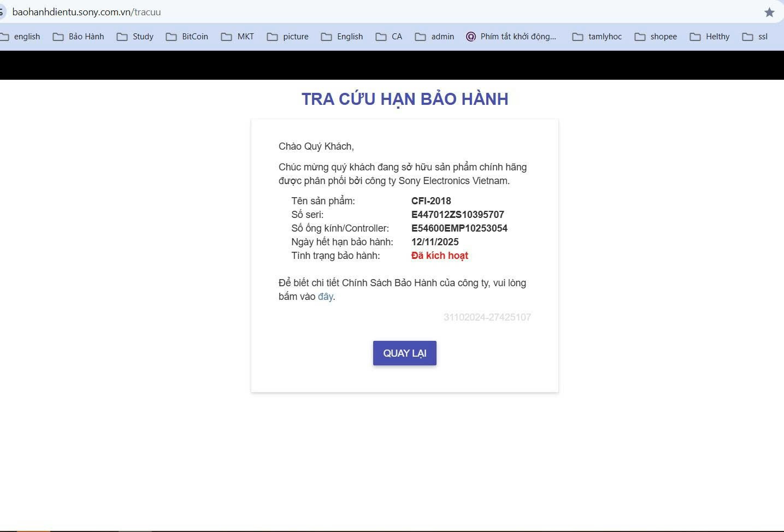Open the 'shopee' bookmark folder
Image resolution: width=784 pixels, height=532 pixels.
point(656,37)
